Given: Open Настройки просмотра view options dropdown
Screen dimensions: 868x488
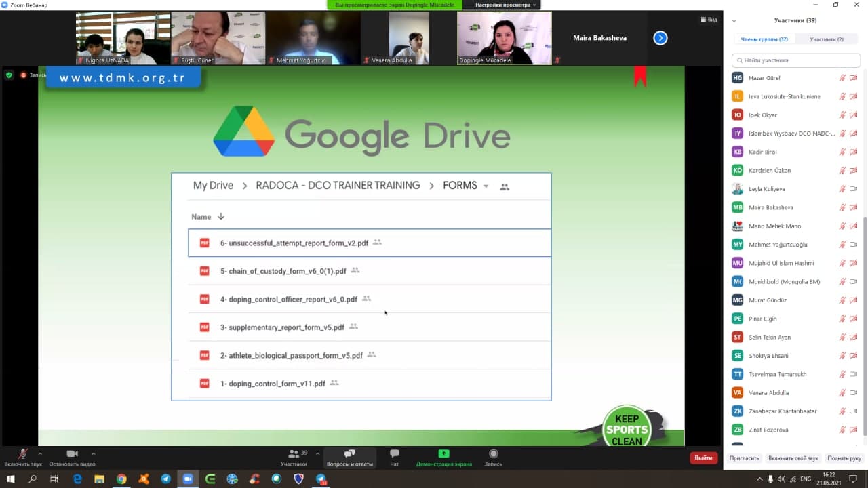Looking at the screenshot, I should click(x=505, y=5).
